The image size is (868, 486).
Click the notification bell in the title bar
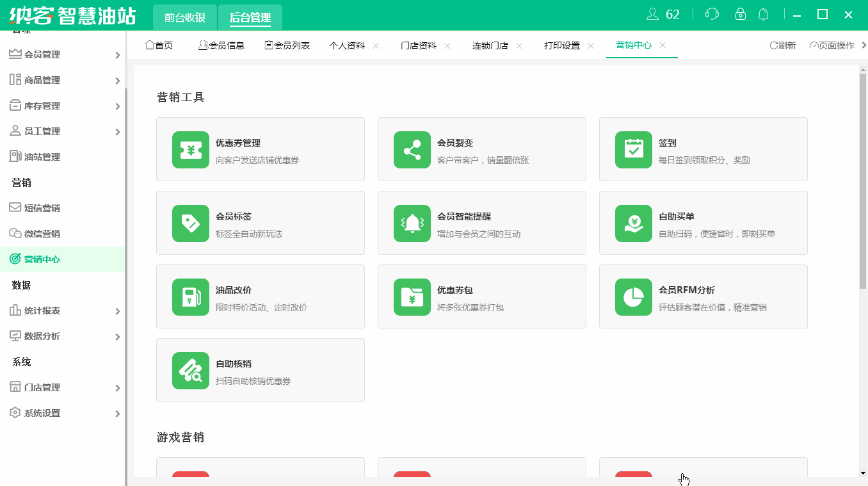(x=763, y=13)
